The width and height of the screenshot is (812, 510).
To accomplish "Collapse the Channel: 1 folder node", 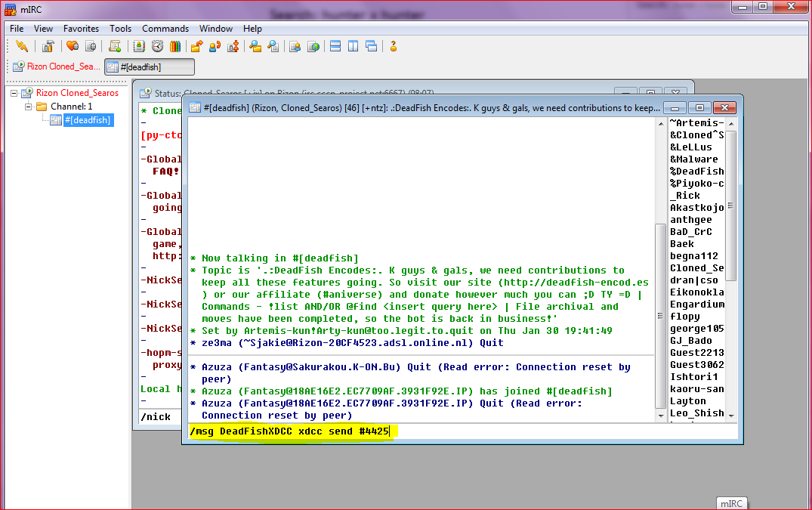I will click(29, 107).
